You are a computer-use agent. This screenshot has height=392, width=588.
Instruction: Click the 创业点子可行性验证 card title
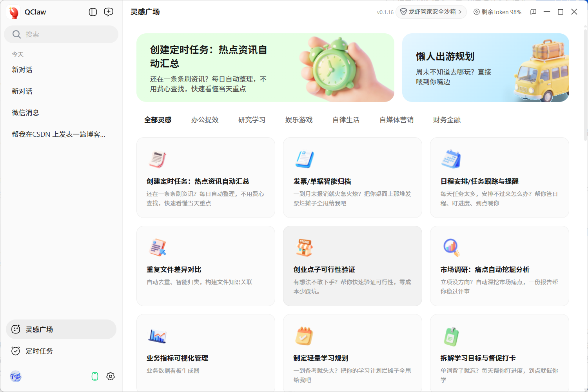(324, 270)
